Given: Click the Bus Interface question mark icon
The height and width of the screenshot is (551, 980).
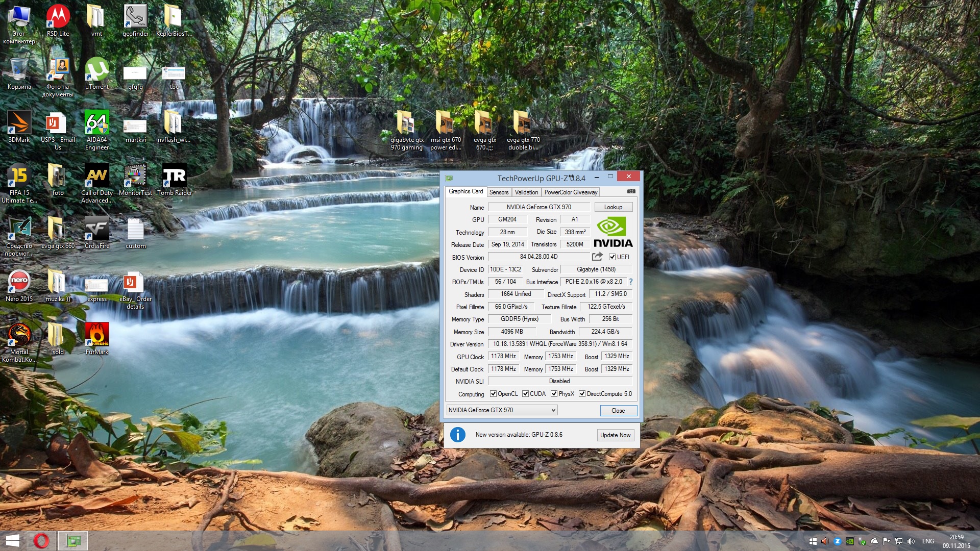Looking at the screenshot, I should point(631,282).
